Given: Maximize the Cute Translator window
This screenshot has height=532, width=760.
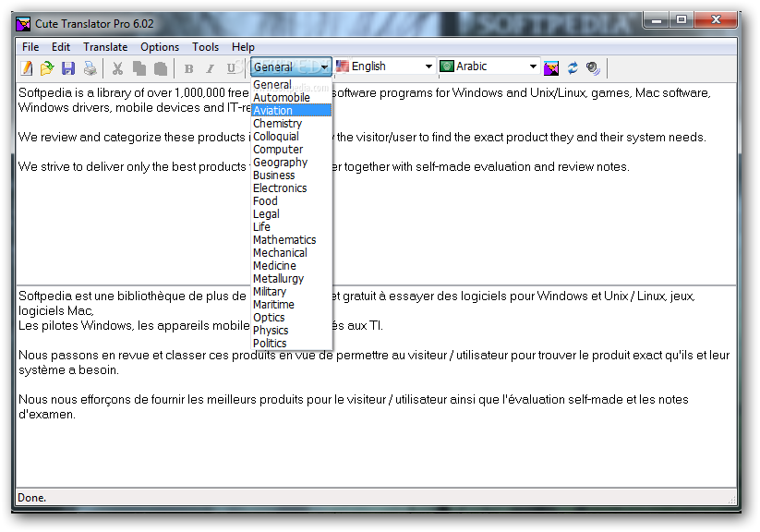Looking at the screenshot, I should 682,20.
